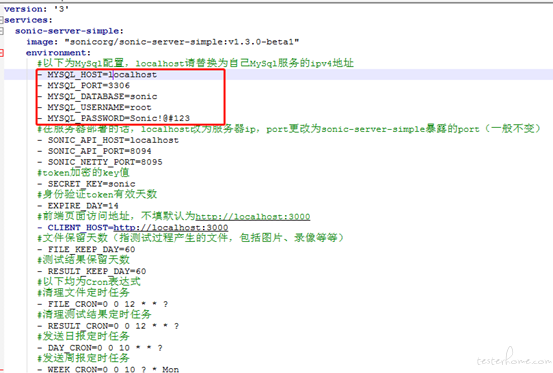Collapse the sonic-server-simple fold marker

click(1, 31)
